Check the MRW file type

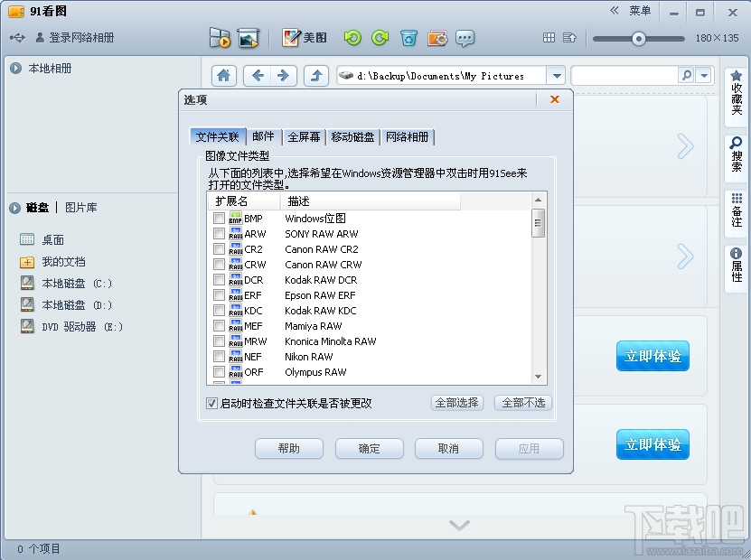point(219,341)
